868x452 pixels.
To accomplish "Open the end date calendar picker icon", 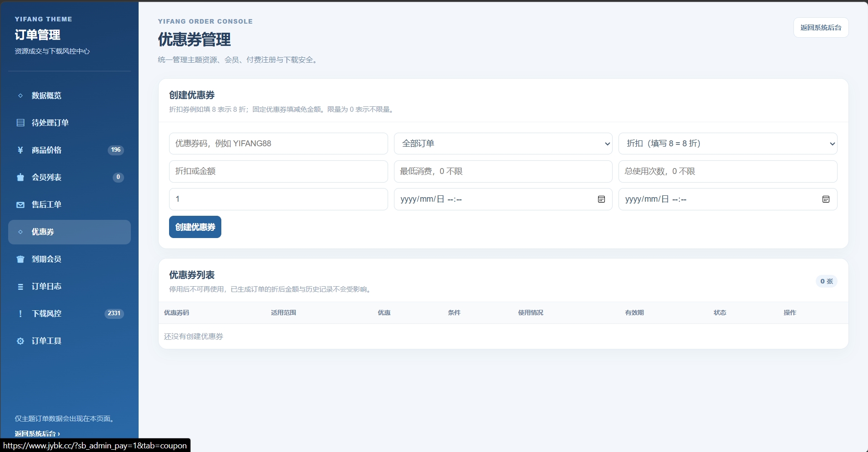I will pos(826,199).
